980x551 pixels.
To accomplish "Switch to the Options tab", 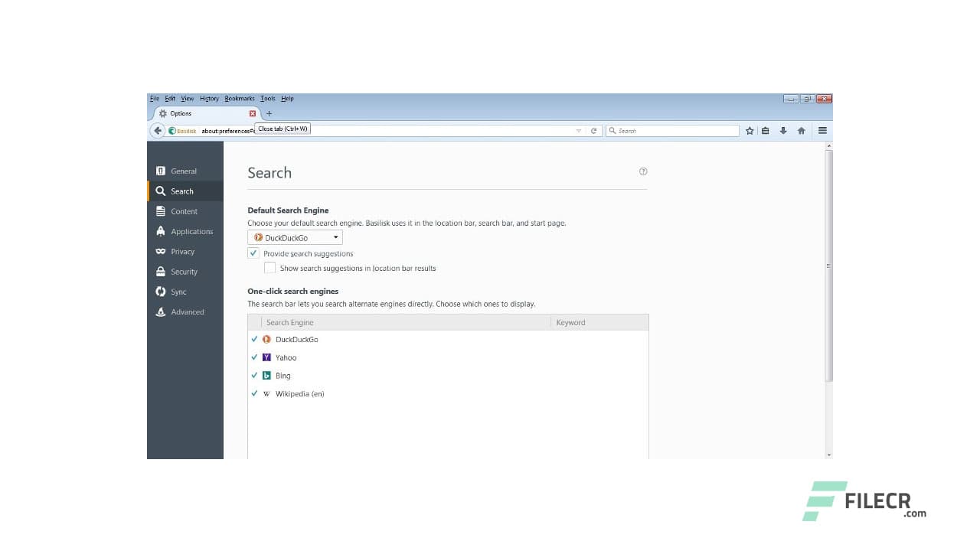I will click(x=179, y=112).
